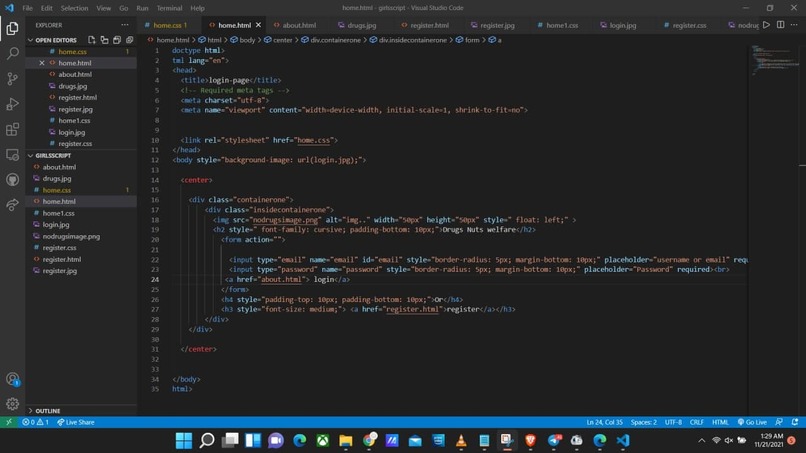Click the Close All Editors icon
Image resolution: width=806 pixels, height=453 pixels.
pyautogui.click(x=130, y=40)
